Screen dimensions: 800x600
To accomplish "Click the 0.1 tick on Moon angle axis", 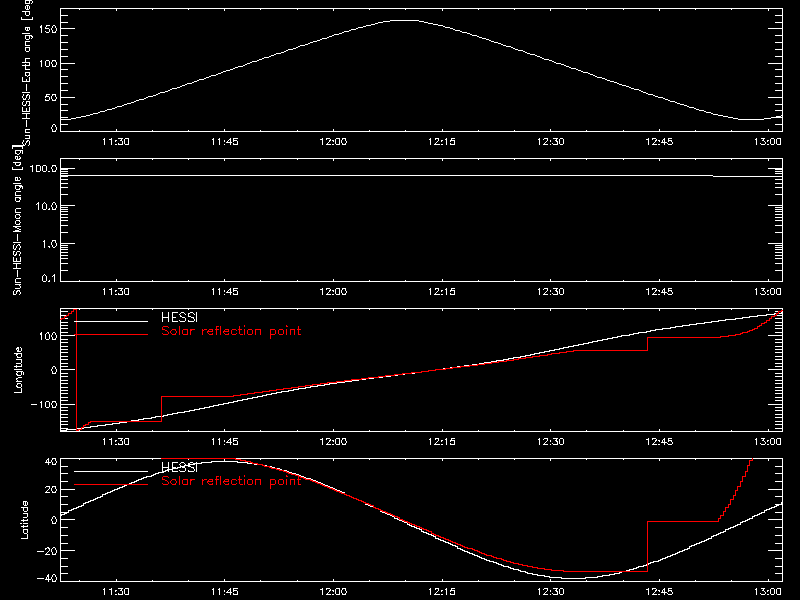I will click(x=49, y=278).
